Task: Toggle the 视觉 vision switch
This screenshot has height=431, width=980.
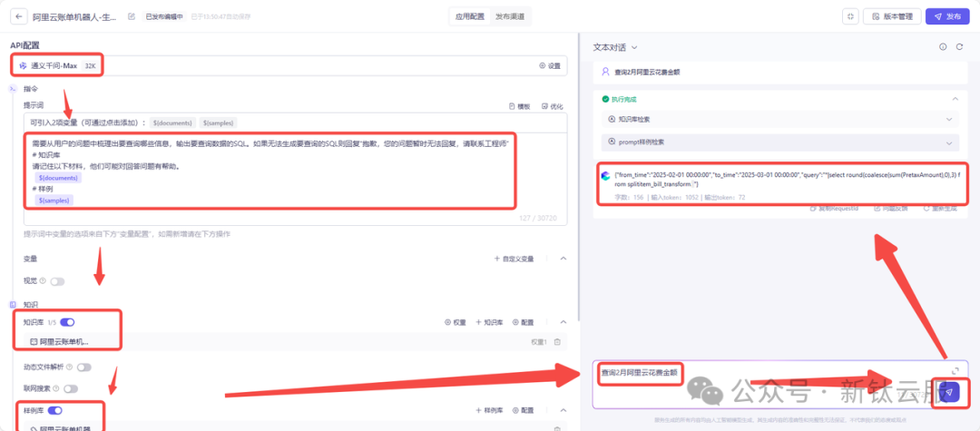Action: 57,281
